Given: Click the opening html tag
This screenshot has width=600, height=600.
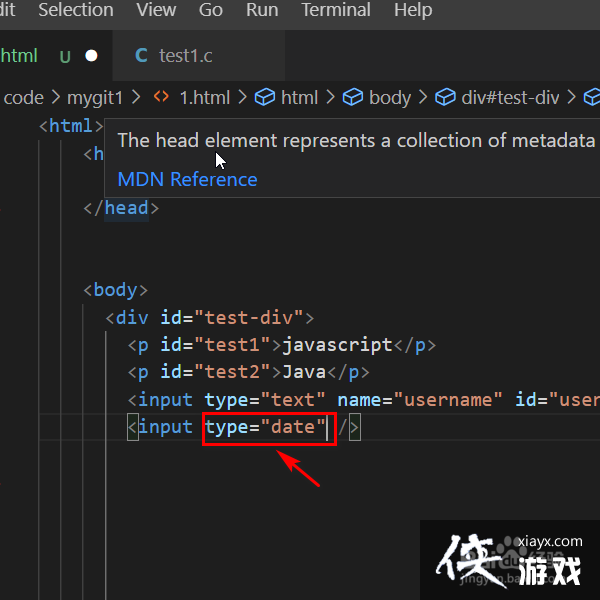Looking at the screenshot, I should 71,126.
